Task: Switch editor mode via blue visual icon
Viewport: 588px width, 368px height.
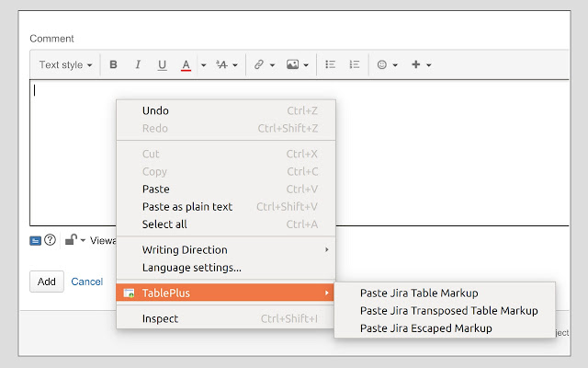Action: pyautogui.click(x=35, y=240)
